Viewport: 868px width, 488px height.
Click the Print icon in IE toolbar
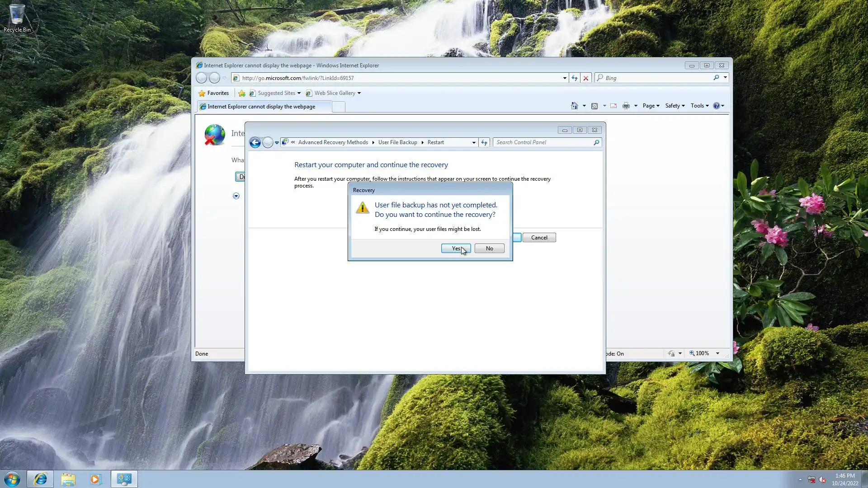click(x=626, y=106)
